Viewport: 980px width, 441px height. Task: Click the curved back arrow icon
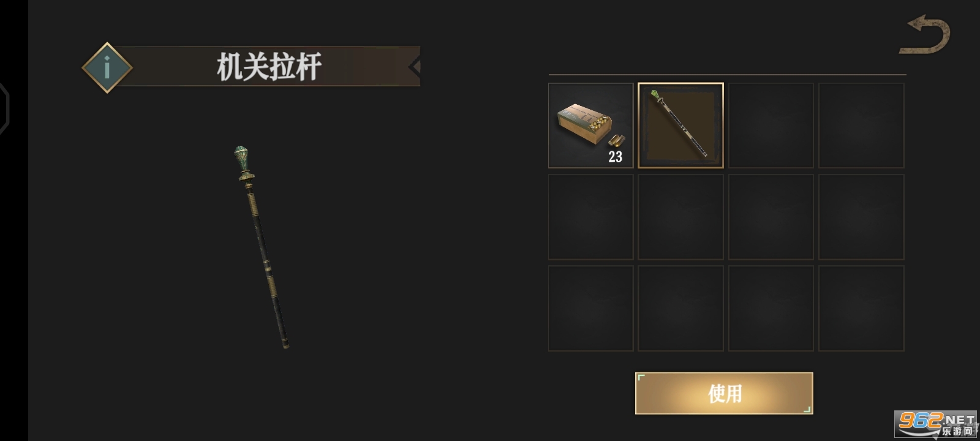[x=925, y=36]
